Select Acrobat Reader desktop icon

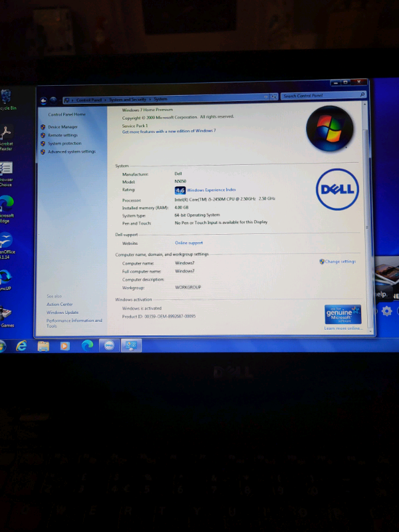pyautogui.click(x=6, y=138)
